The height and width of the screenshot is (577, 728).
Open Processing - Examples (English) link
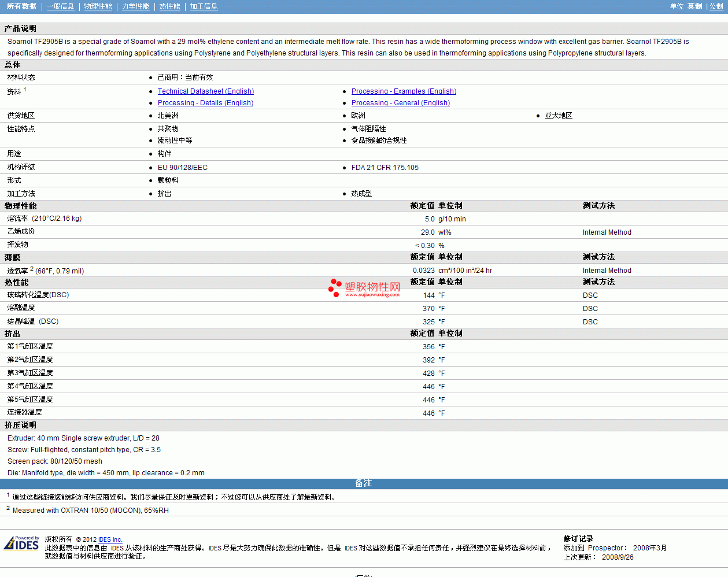[404, 91]
